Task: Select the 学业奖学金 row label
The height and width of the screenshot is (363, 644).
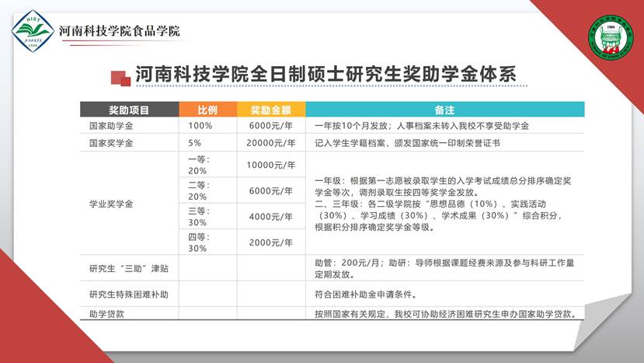Action: pyautogui.click(x=111, y=204)
